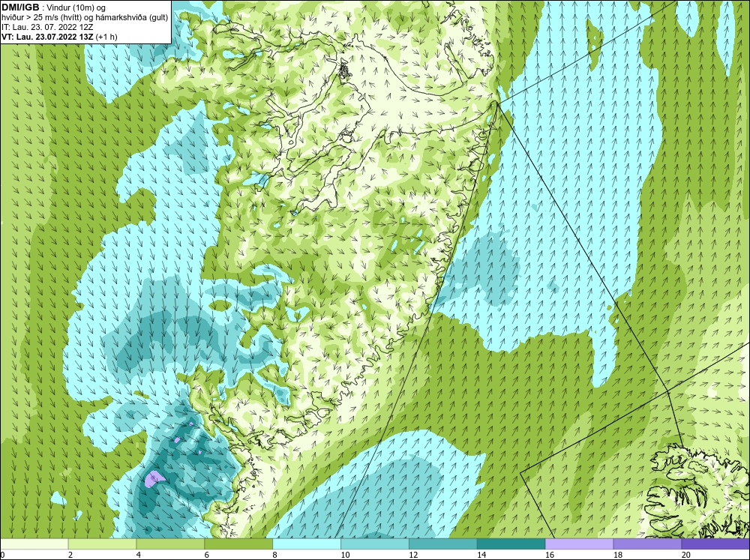Click the "IT: Lau. 23. 07. 2022 12Z" line

[47, 27]
